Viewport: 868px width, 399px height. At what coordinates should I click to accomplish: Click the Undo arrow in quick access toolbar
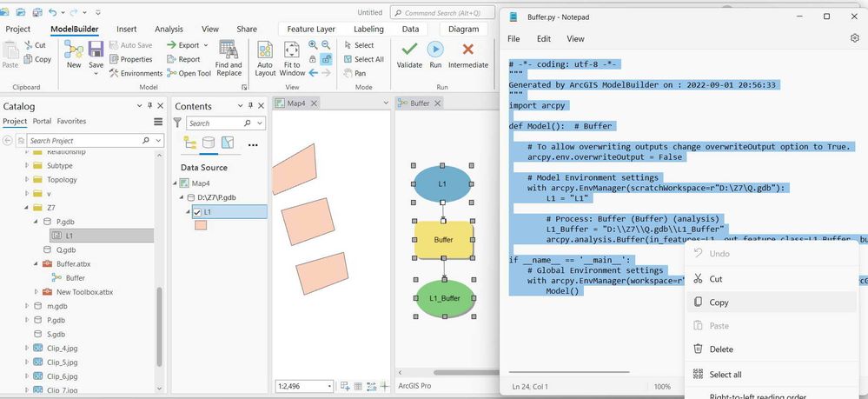pos(53,11)
